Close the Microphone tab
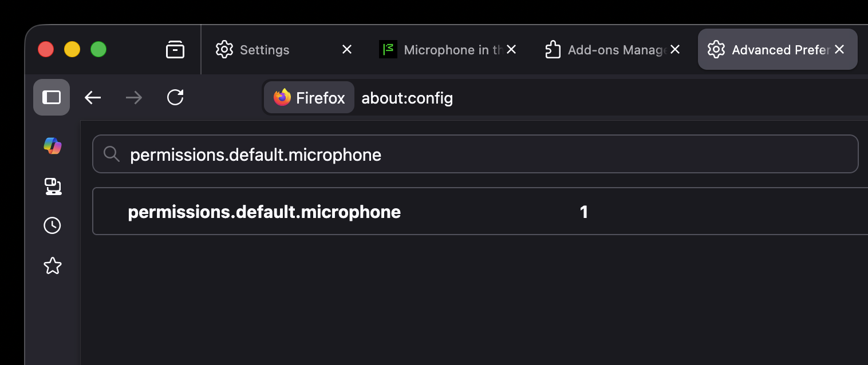The image size is (868, 365). point(511,50)
